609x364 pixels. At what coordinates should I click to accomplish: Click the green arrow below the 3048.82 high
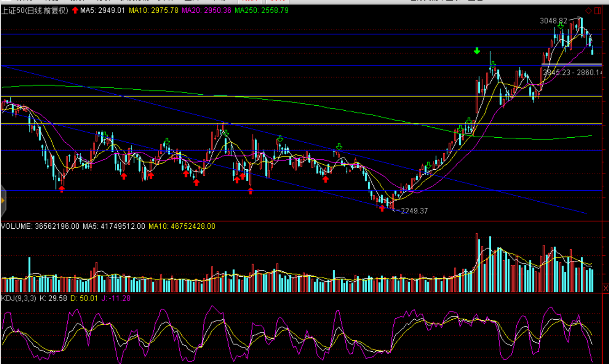(560, 26)
